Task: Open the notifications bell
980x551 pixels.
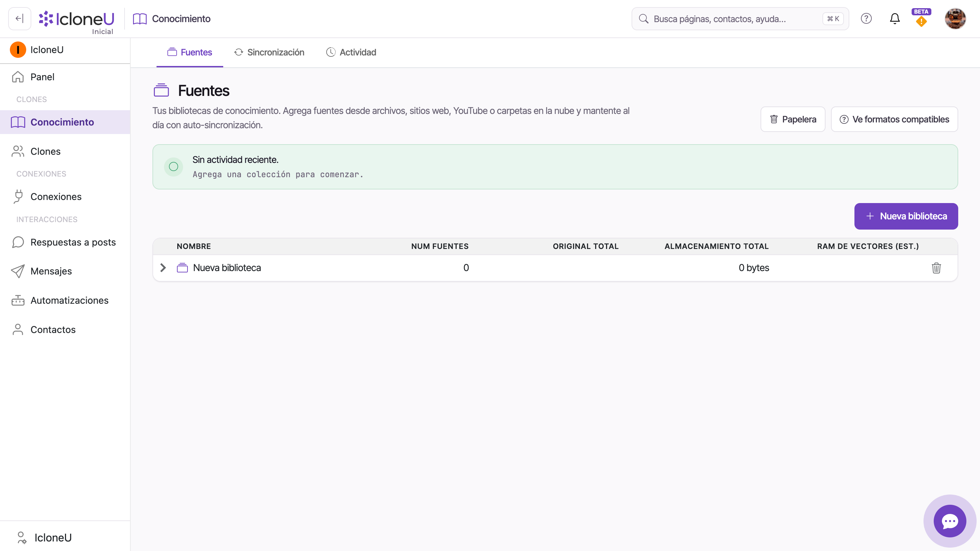Action: coord(895,19)
